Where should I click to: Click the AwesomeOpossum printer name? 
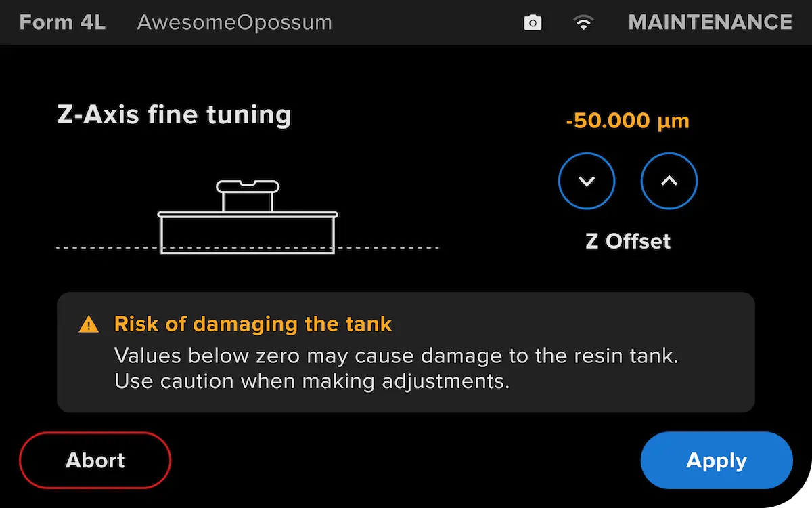point(234,22)
